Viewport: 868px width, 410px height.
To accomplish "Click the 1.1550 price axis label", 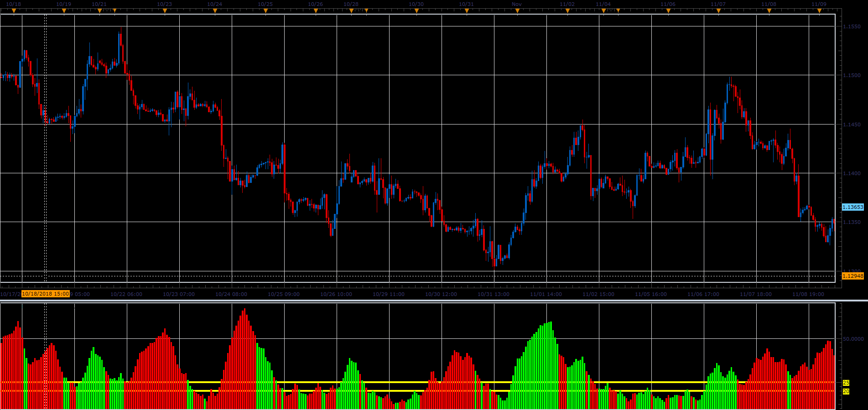I will [x=852, y=26].
